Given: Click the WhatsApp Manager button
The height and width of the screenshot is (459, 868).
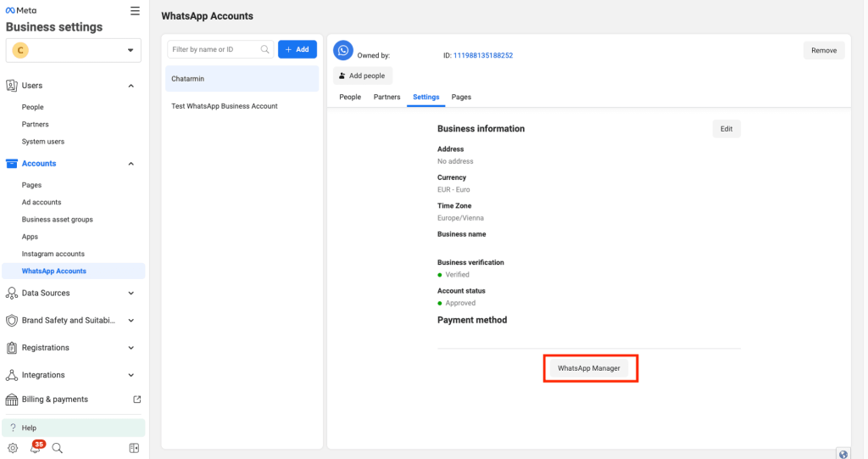Looking at the screenshot, I should 589,369.
